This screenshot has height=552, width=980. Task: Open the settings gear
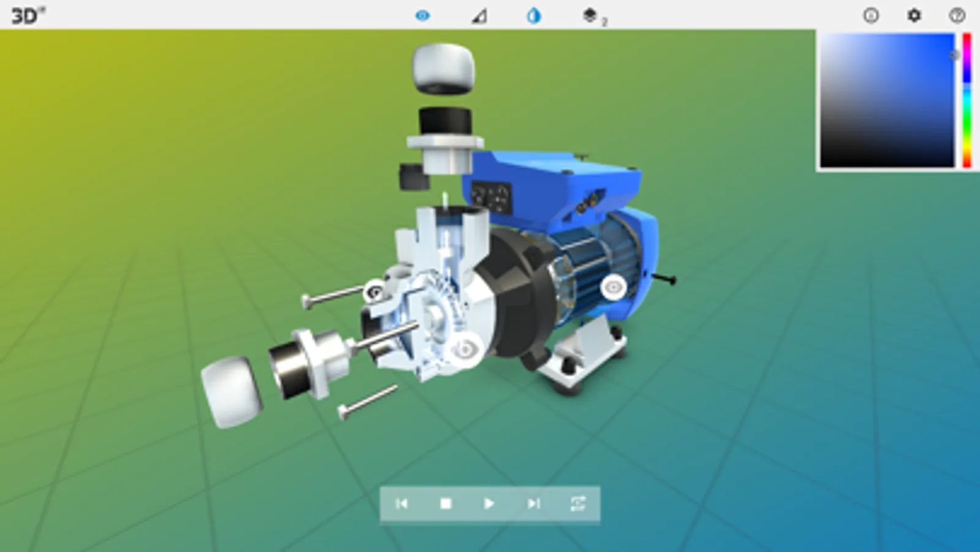(x=914, y=15)
